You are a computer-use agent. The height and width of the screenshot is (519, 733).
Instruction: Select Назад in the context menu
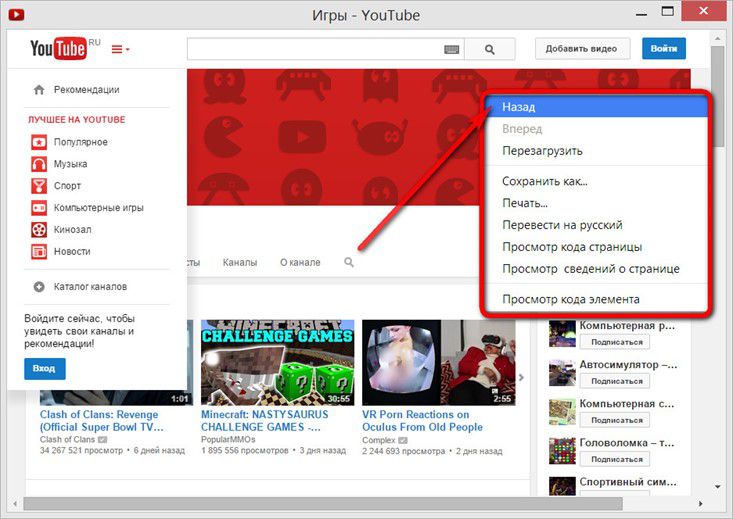(597, 107)
